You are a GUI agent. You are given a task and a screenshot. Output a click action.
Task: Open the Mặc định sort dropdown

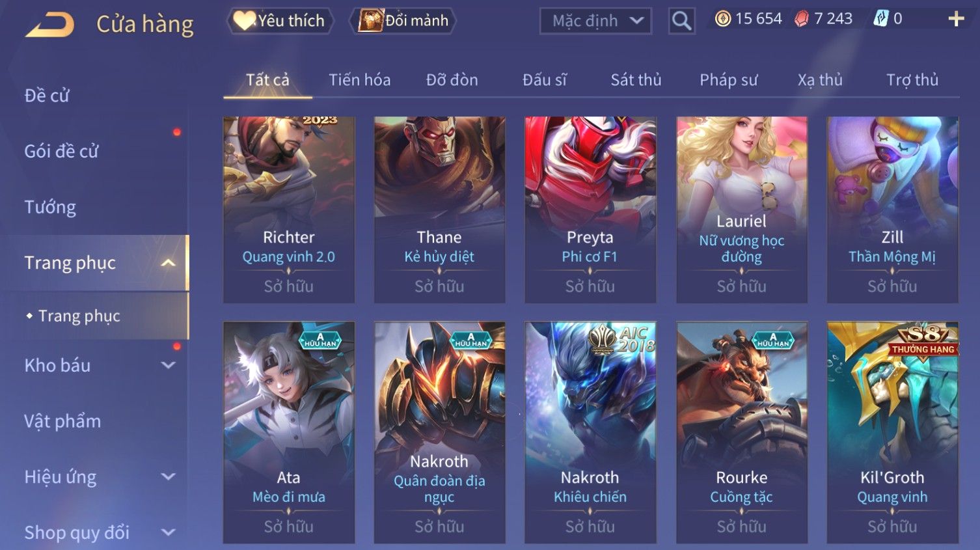pos(595,21)
